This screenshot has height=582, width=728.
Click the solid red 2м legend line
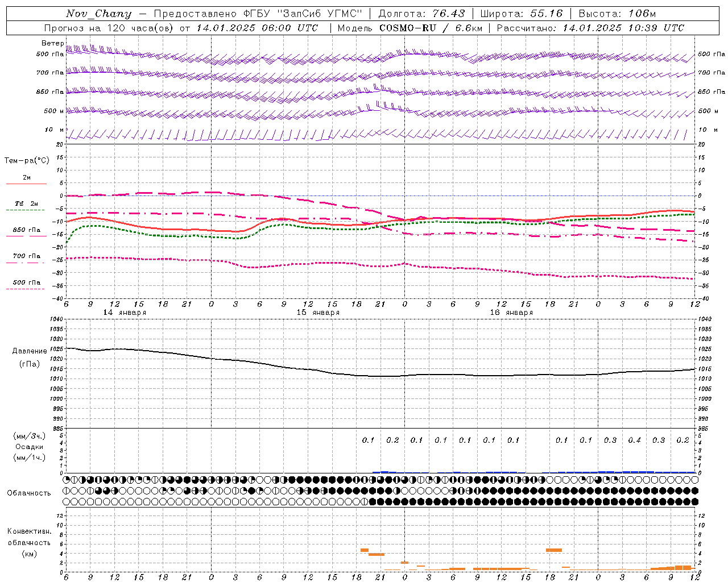click(x=27, y=184)
